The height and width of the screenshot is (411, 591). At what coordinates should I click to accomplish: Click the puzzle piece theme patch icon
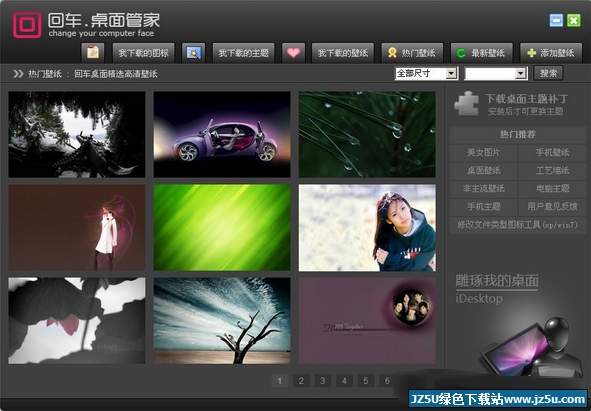click(466, 103)
